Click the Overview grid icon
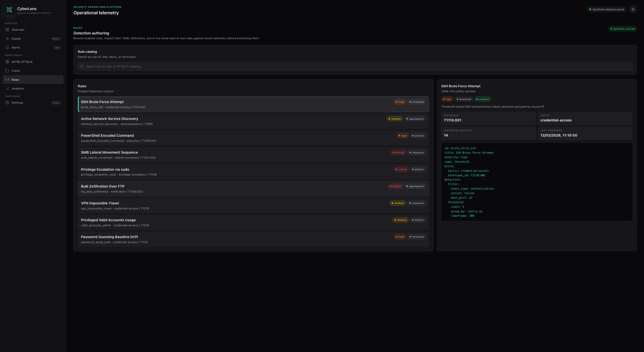 click(x=7, y=30)
